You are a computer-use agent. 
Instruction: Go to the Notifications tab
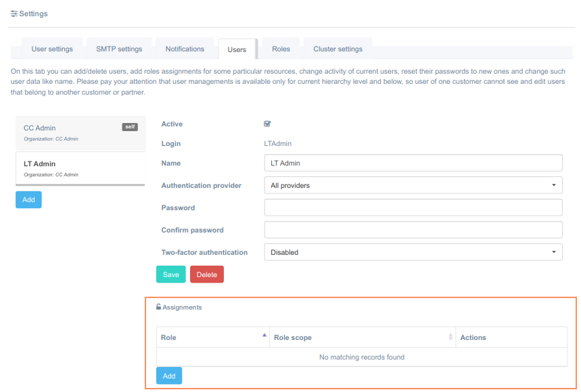point(185,49)
